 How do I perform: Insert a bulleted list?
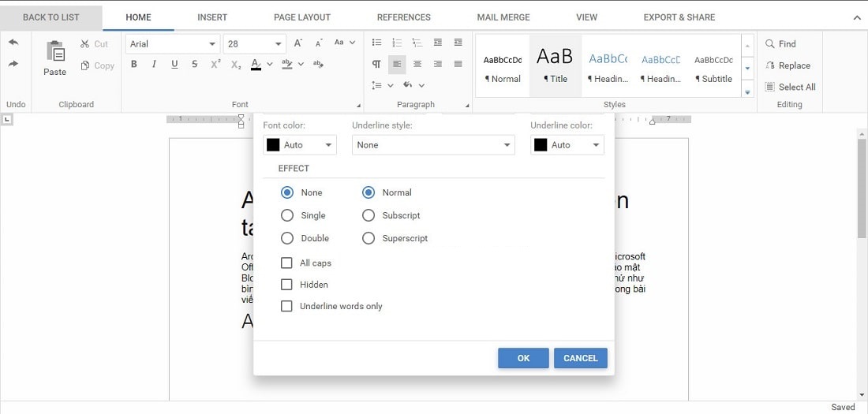pyautogui.click(x=376, y=43)
